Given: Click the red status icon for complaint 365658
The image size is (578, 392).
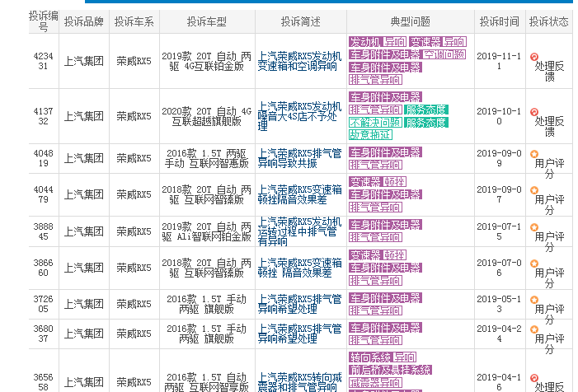Looking at the screenshot, I should [x=533, y=378].
